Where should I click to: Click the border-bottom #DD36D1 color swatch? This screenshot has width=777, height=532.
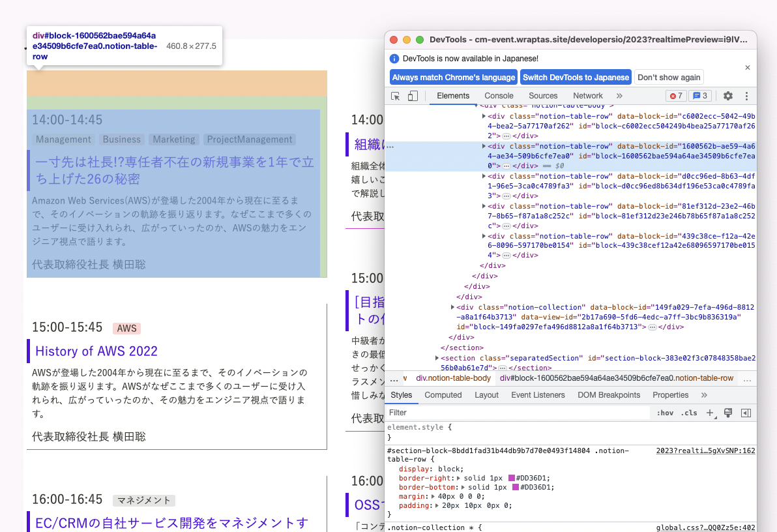(x=516, y=488)
